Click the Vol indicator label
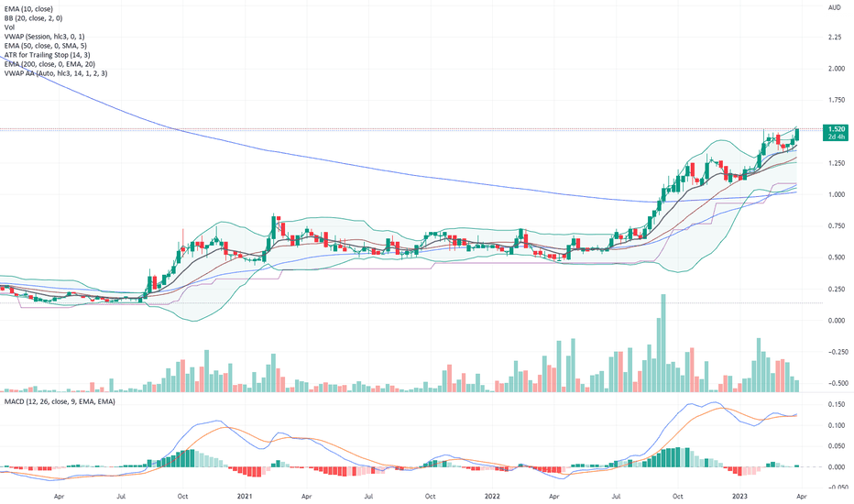Image resolution: width=854 pixels, height=504 pixels. (9, 27)
